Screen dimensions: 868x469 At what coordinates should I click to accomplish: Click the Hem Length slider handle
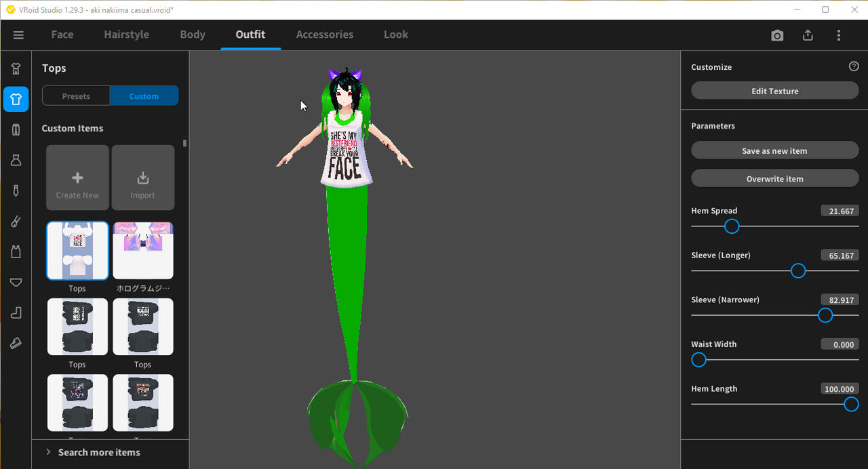[852, 405]
